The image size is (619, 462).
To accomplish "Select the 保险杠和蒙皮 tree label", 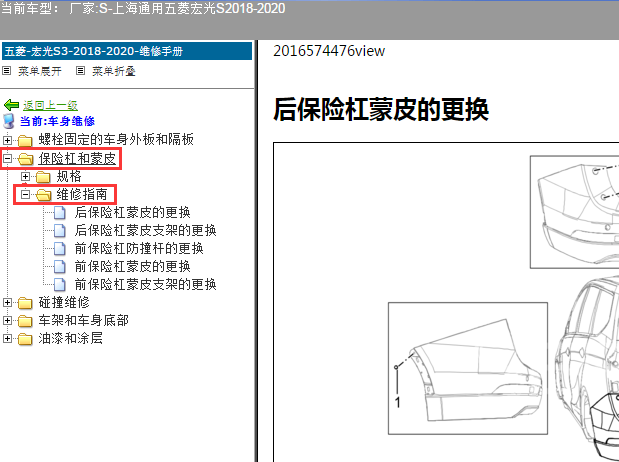I will (x=77, y=158).
